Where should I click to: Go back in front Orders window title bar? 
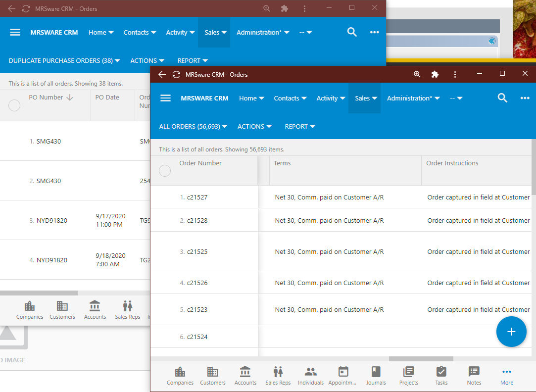(x=162, y=75)
